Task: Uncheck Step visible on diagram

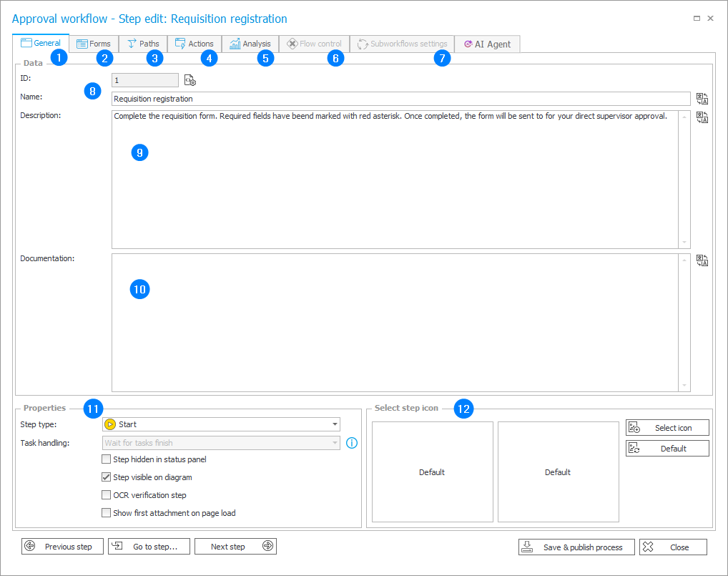Action: click(107, 477)
